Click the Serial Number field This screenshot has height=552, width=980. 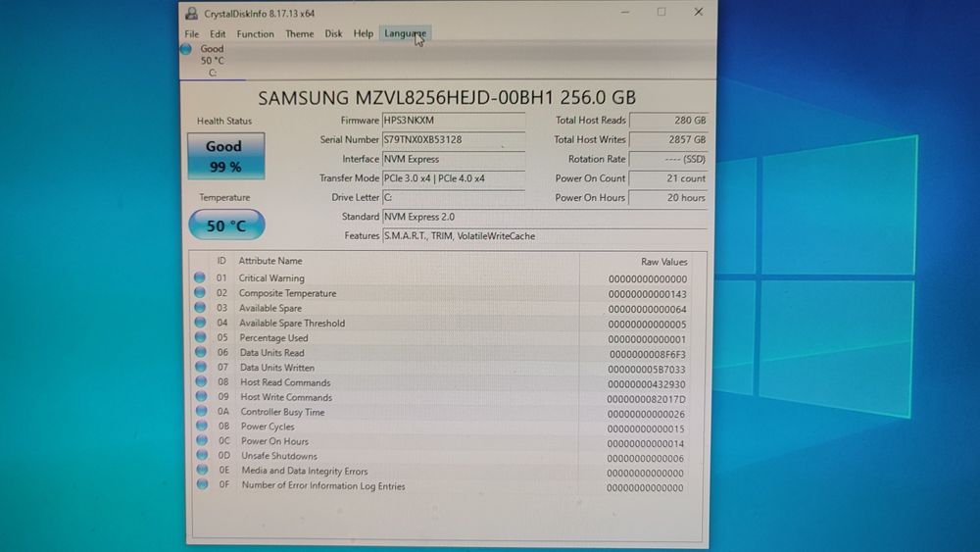coord(454,139)
